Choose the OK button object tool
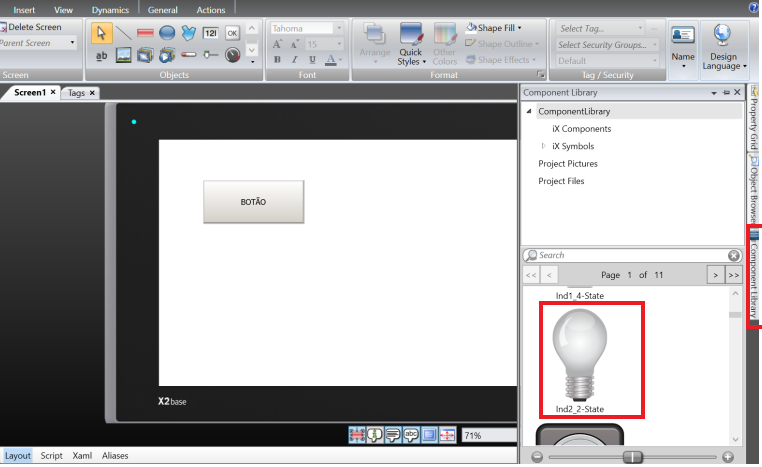Viewport: 762px width, 467px height. coord(232,33)
